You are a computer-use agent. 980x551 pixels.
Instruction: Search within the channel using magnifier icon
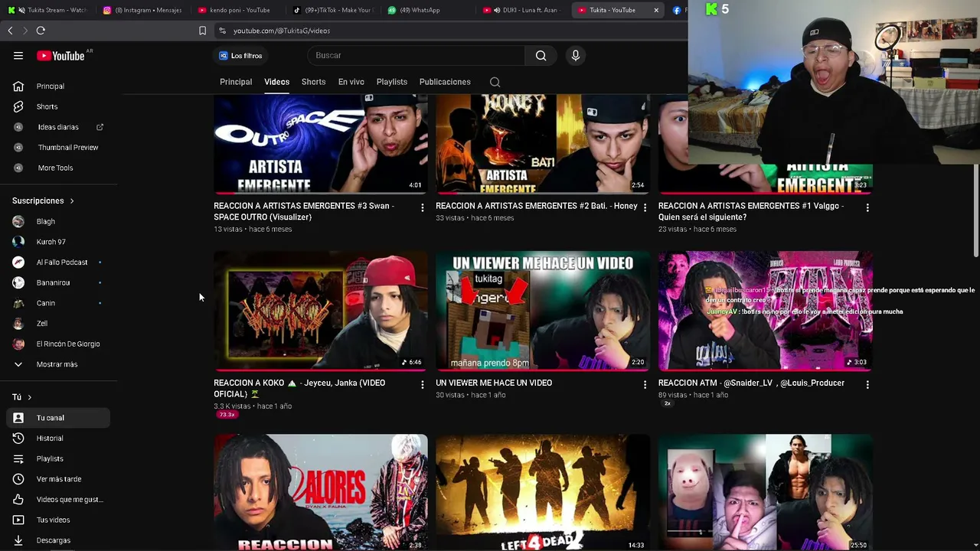(x=495, y=82)
